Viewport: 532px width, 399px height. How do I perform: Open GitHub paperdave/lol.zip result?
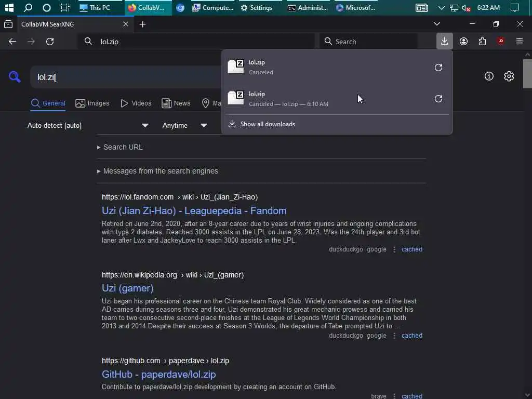click(x=159, y=374)
